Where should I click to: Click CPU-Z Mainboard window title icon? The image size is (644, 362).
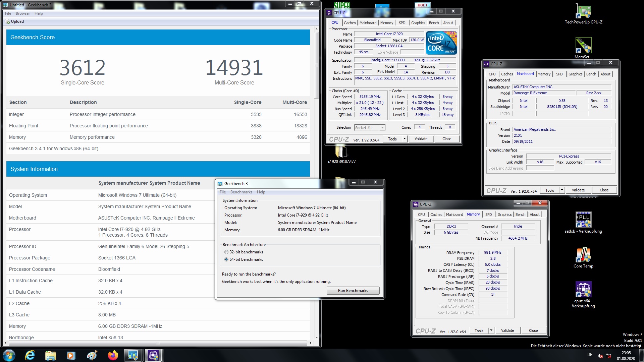pyautogui.click(x=486, y=64)
